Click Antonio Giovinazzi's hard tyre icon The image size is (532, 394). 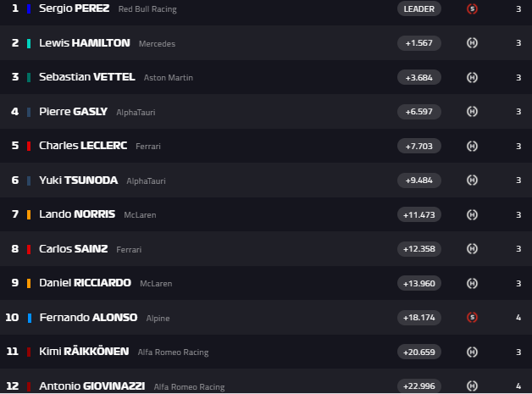[472, 386]
